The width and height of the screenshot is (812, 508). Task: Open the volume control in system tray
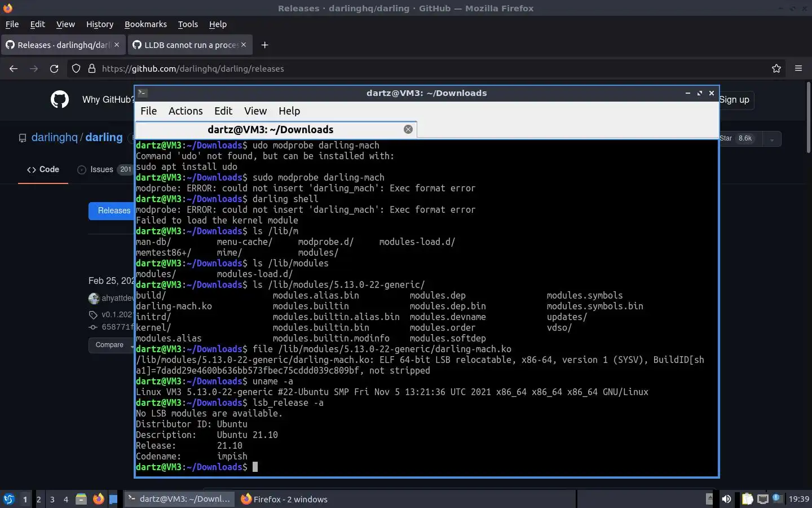point(726,499)
